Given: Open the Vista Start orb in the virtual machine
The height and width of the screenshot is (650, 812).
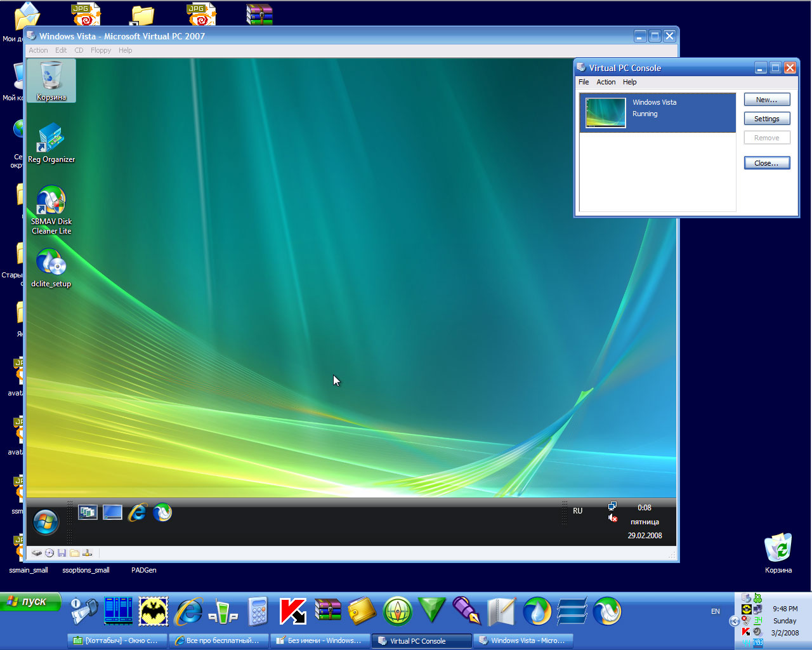Looking at the screenshot, I should [x=46, y=522].
